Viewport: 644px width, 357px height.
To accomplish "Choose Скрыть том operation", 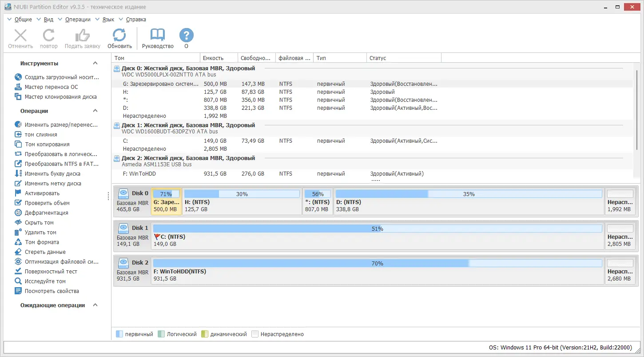I will 34,223.
